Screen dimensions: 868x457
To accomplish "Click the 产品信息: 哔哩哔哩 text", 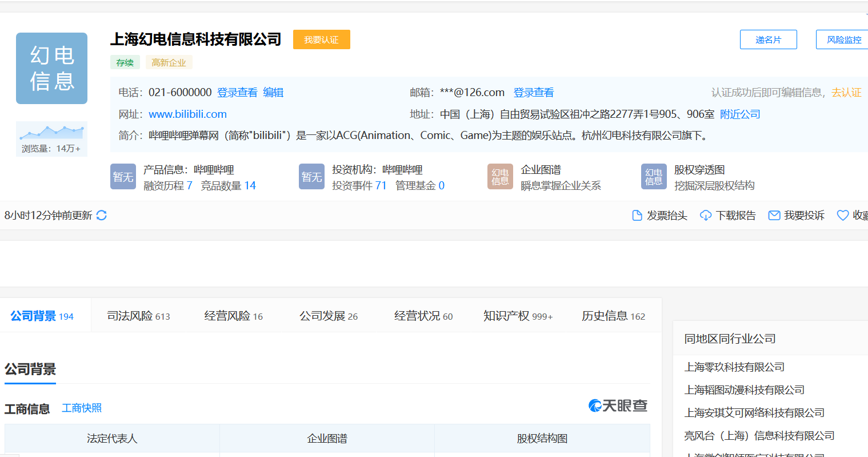I will (x=189, y=170).
